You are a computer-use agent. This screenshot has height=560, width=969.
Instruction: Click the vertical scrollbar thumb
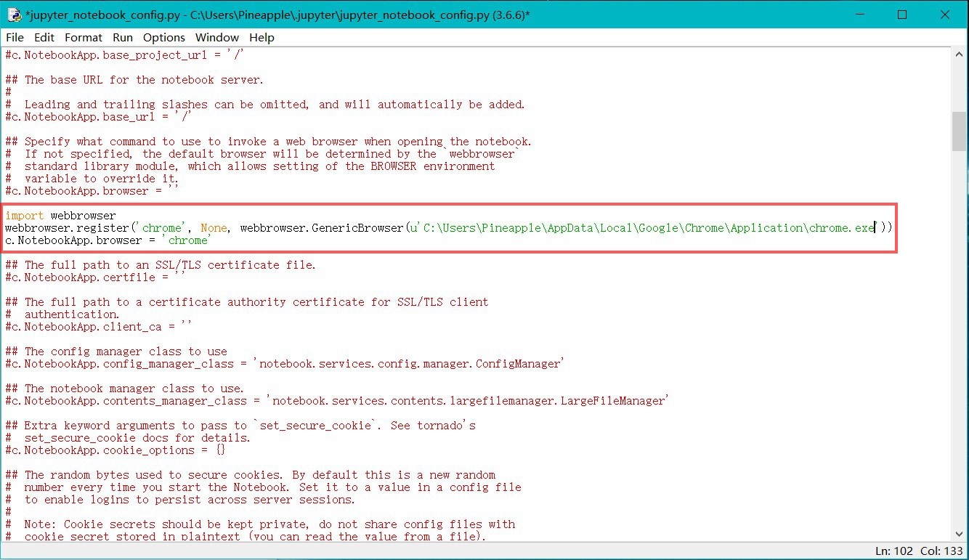[x=959, y=131]
